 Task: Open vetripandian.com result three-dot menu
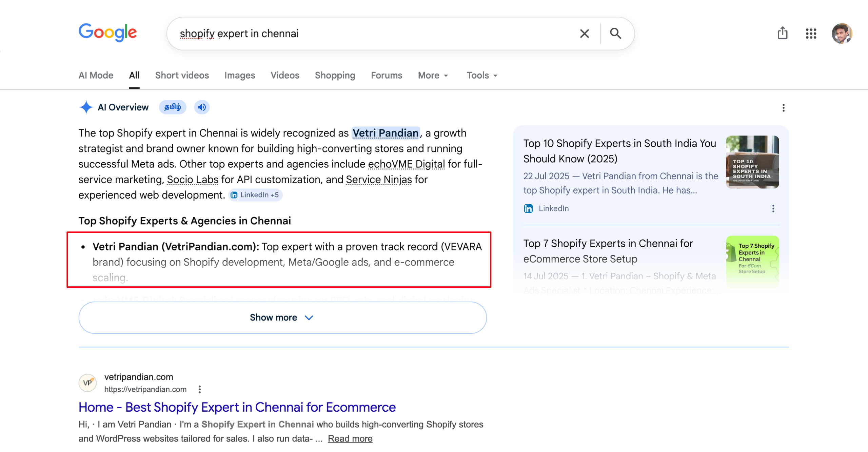click(x=199, y=390)
